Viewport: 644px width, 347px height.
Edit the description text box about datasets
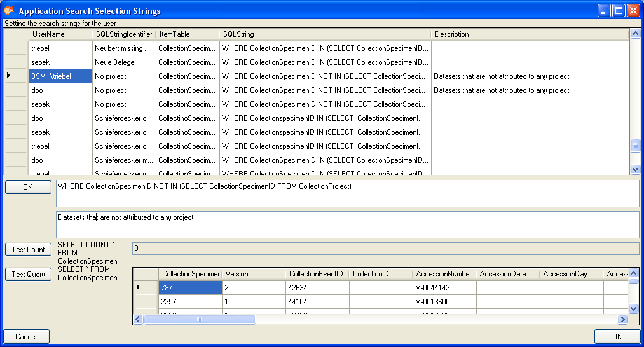pos(348,224)
